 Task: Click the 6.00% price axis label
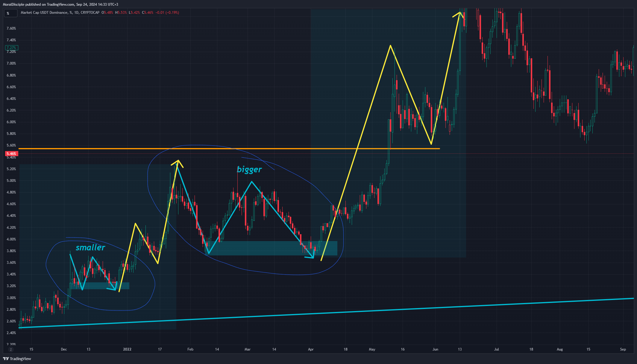click(11, 122)
